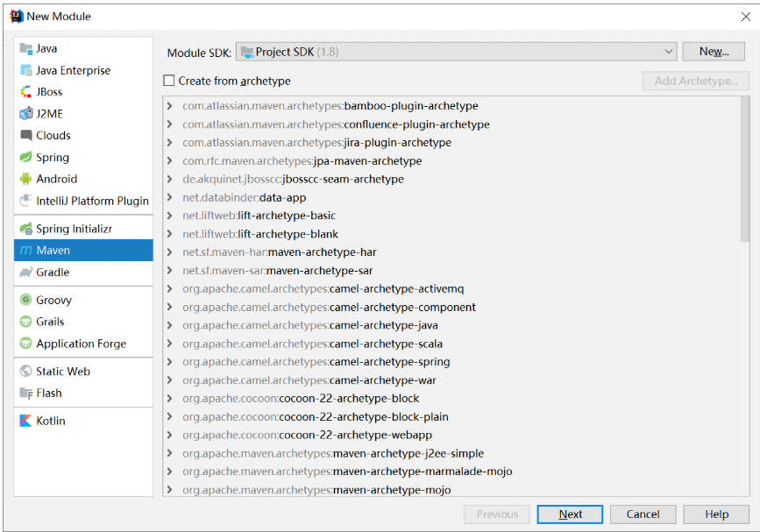
Task: Click the Groovy icon
Action: 25,300
